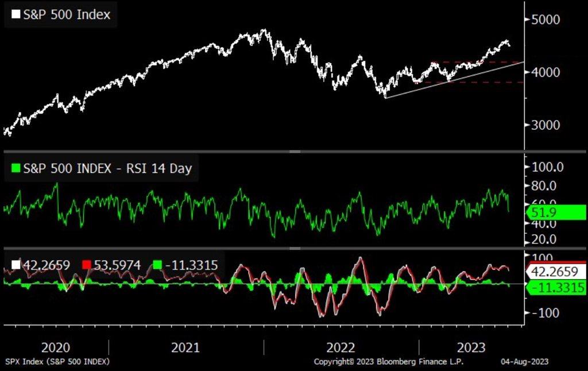588x371 pixels.
Task: Click the '42.2659' value in the bottom legend
Action: [47, 265]
